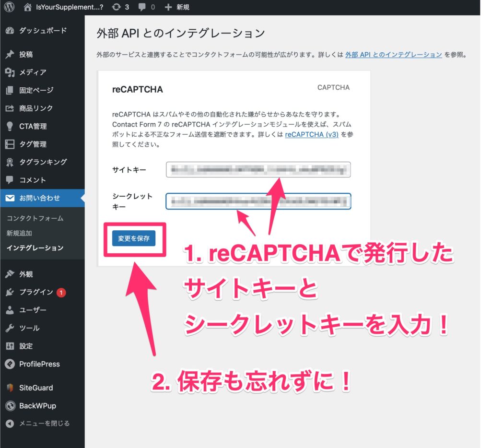Click 新規 in the admin bar
The height and width of the screenshot is (448, 491).
(x=183, y=7)
